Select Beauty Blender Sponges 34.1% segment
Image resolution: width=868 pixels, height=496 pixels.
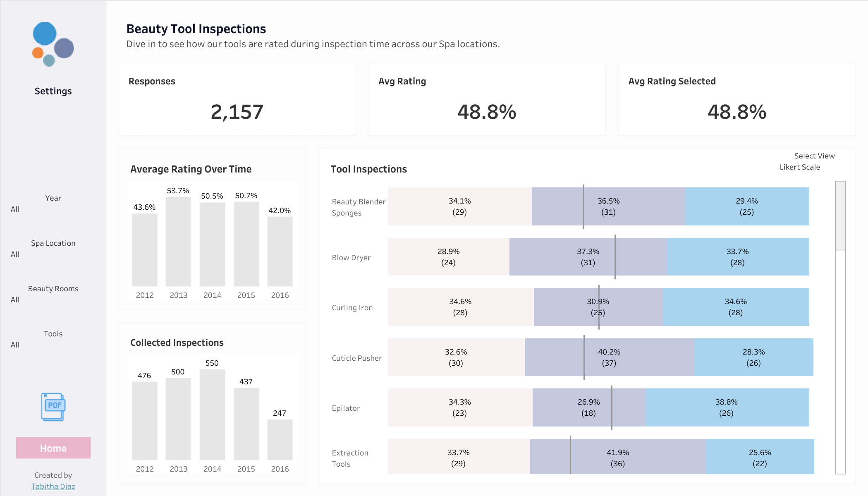point(460,206)
